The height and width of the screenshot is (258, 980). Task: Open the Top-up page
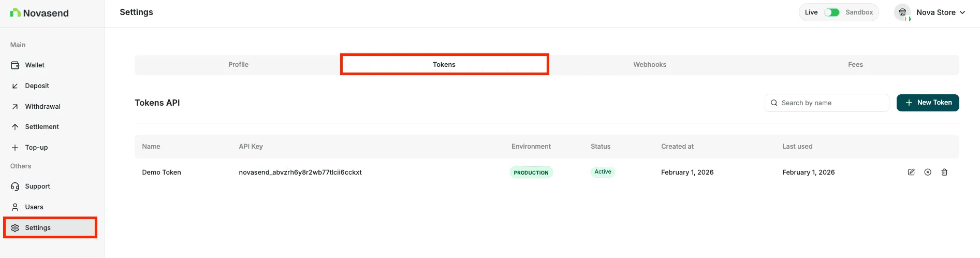[36, 148]
